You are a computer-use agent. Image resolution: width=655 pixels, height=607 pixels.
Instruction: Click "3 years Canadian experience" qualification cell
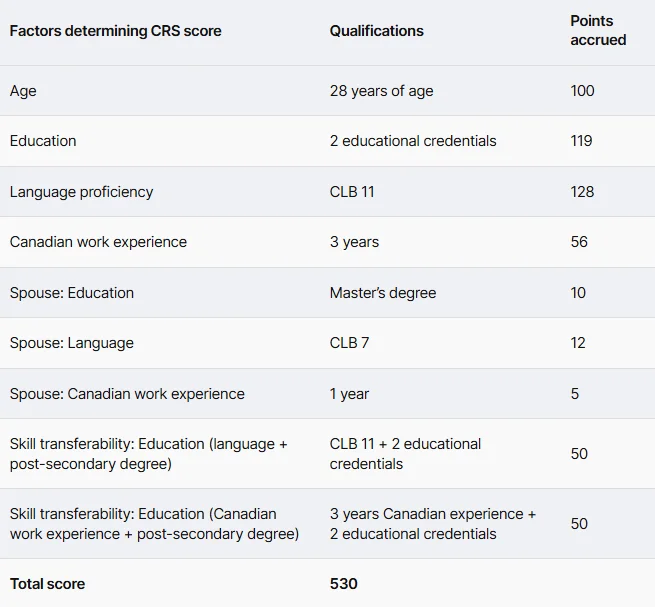pos(433,524)
